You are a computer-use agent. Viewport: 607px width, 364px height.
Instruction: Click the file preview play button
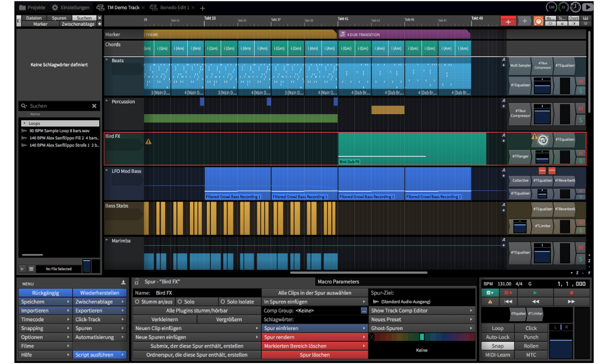pyautogui.click(x=22, y=269)
